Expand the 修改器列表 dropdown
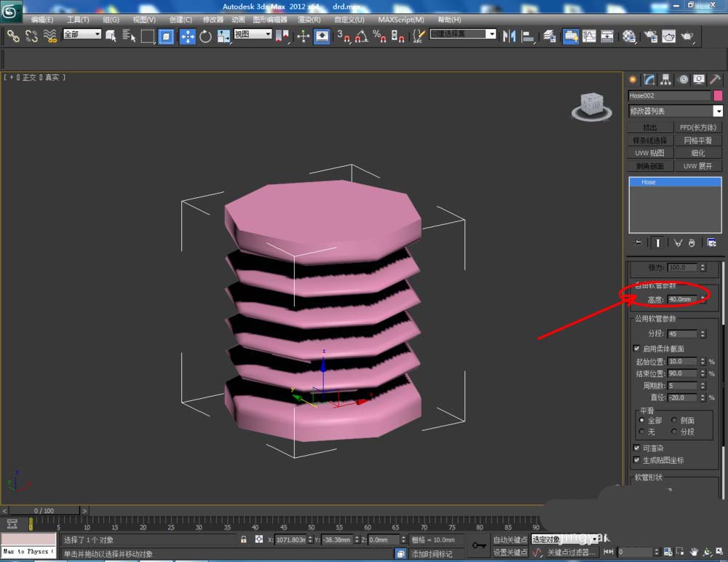Image resolution: width=728 pixels, height=562 pixels. (718, 111)
